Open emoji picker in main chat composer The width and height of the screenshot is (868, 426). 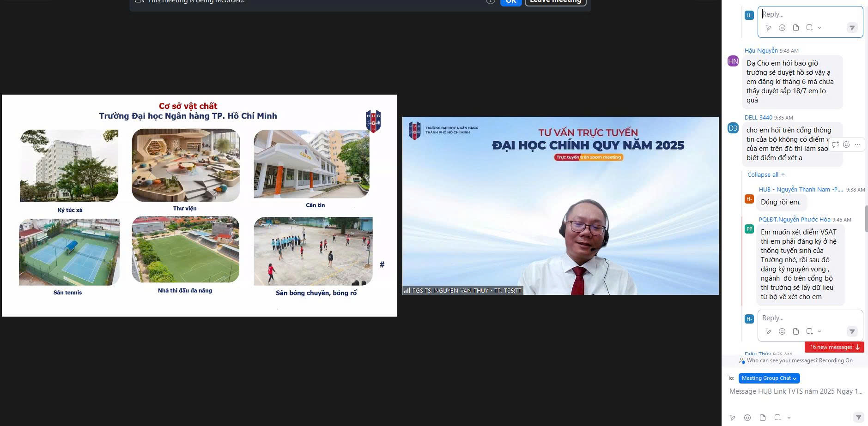pyautogui.click(x=747, y=418)
